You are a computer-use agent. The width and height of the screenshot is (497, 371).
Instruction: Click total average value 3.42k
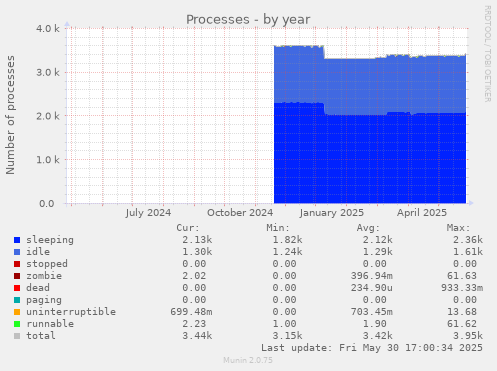378,336
